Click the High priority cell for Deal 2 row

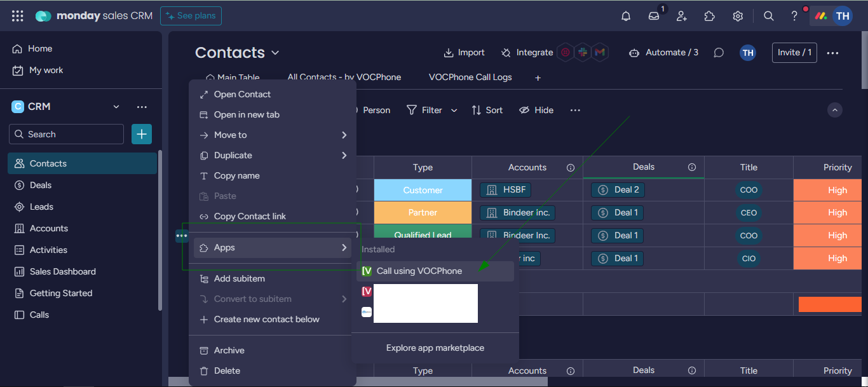click(837, 190)
